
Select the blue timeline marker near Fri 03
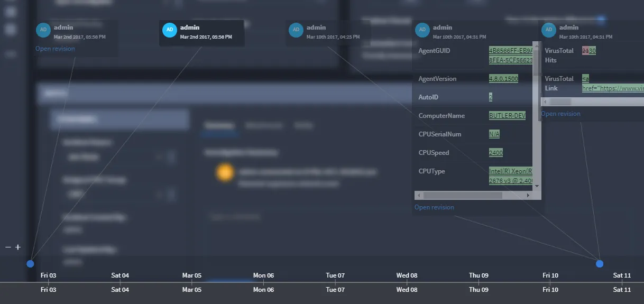30,263
